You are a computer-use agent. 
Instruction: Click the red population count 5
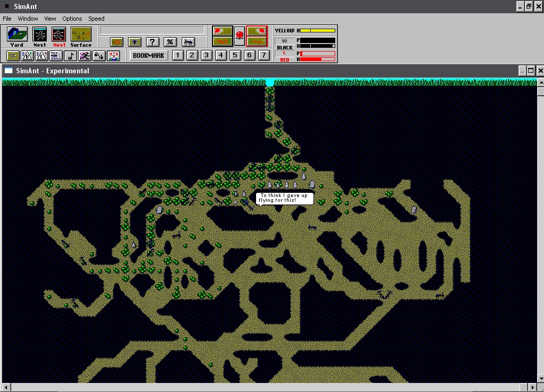click(284, 54)
